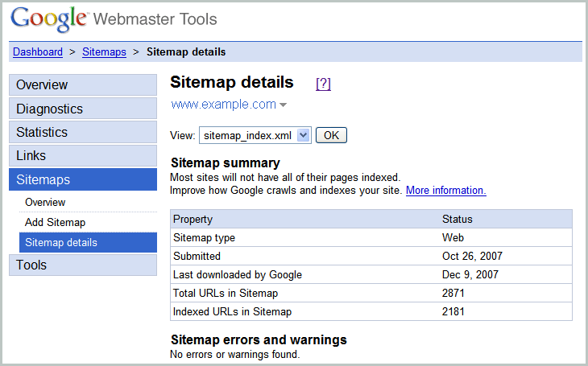588x366 pixels.
Task: Open the sitemap_index.xml View dropdown
Action: (255, 135)
